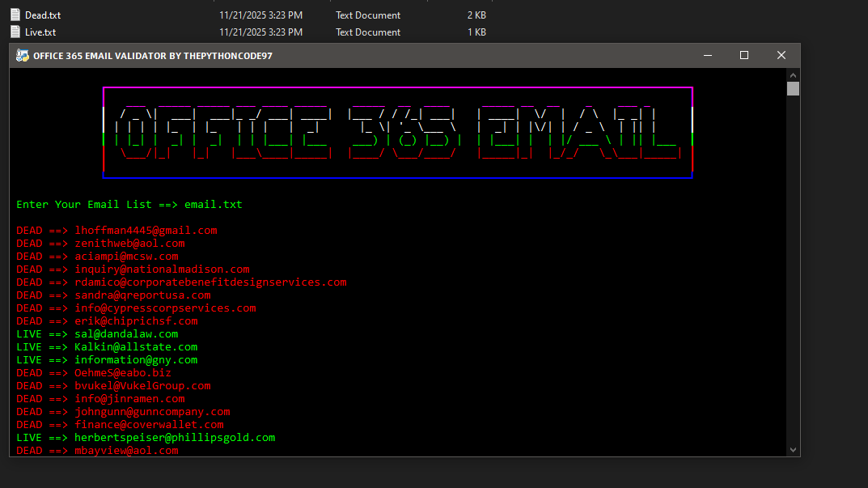Click the mbayview@aol.com line
Viewport: 868px width, 488px height.
97,450
